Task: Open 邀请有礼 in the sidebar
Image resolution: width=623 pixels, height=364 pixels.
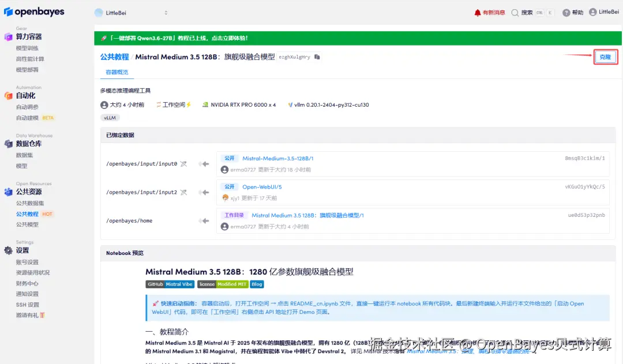Action: tap(30, 315)
